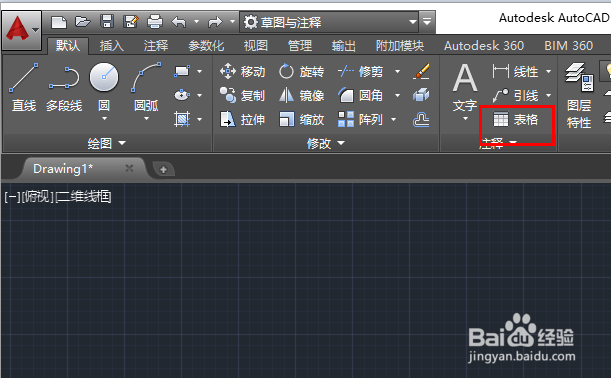Insert a 表格 (Table)
Image resolution: width=611 pixels, height=378 pixels.
(515, 120)
